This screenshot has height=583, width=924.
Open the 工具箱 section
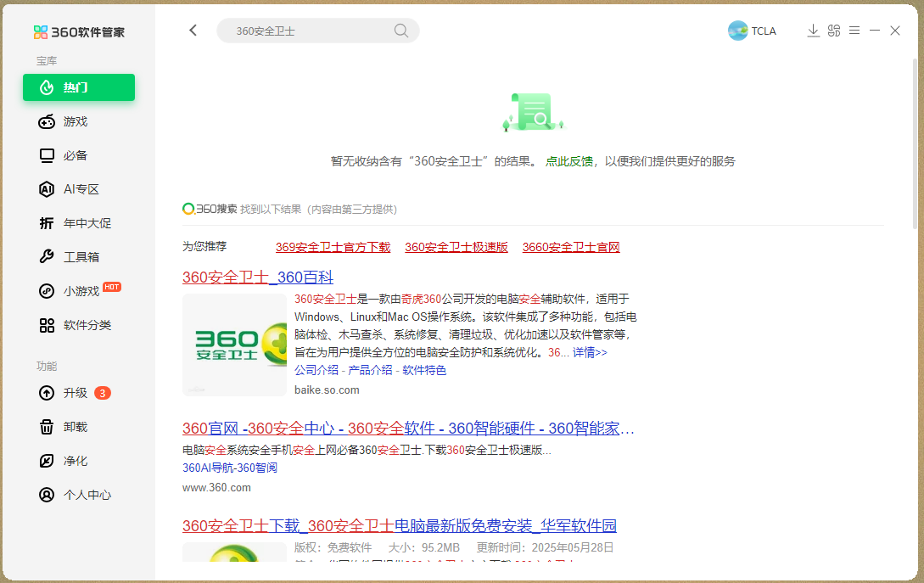click(x=78, y=256)
